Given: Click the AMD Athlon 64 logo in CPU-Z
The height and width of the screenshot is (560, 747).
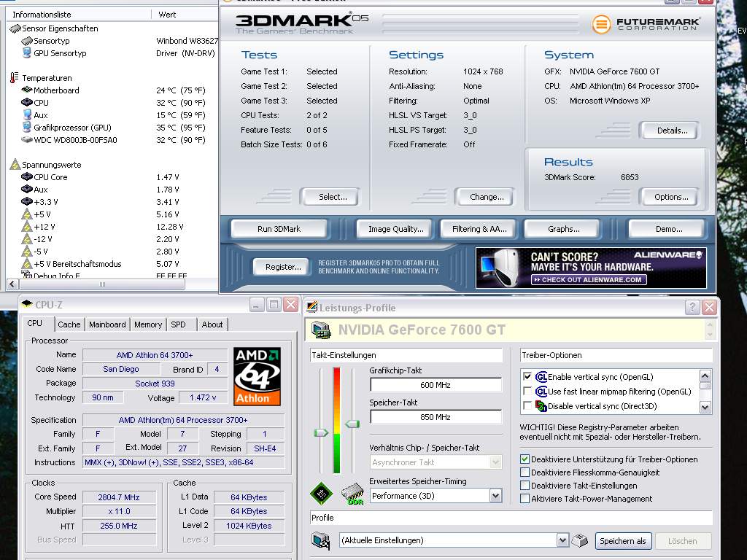Looking at the screenshot, I should 258,376.
